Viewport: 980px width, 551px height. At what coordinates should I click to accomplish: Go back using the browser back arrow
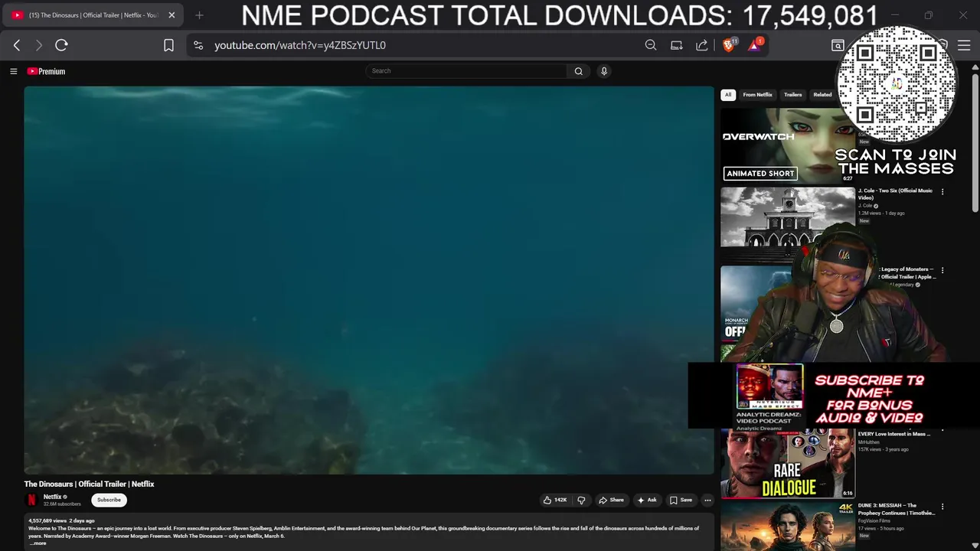click(17, 45)
